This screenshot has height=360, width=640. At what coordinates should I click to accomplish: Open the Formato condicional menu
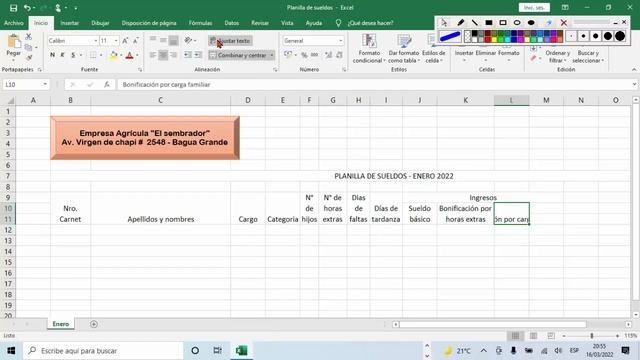pyautogui.click(x=369, y=49)
